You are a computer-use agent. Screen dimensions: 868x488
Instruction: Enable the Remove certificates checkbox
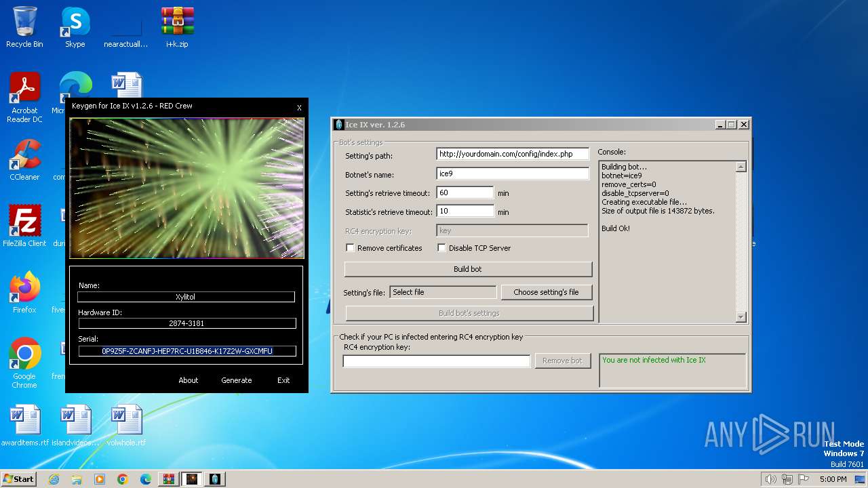(350, 248)
